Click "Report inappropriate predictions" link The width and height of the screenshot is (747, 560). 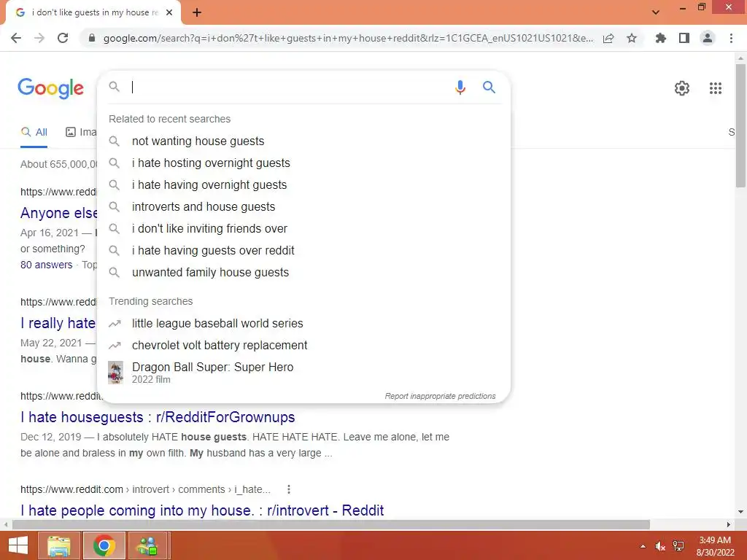tap(440, 396)
